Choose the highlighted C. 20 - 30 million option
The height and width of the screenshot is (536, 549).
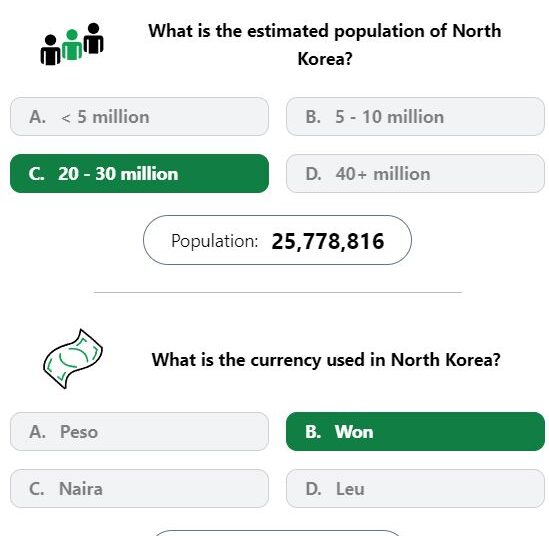(x=139, y=174)
